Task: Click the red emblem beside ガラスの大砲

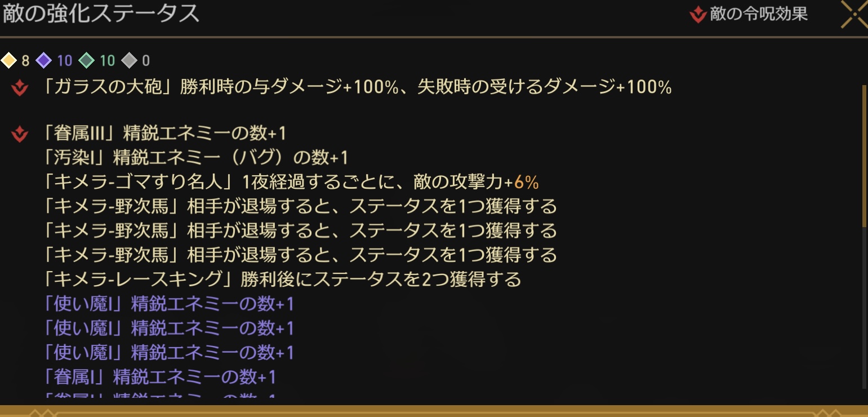Action: [20, 87]
